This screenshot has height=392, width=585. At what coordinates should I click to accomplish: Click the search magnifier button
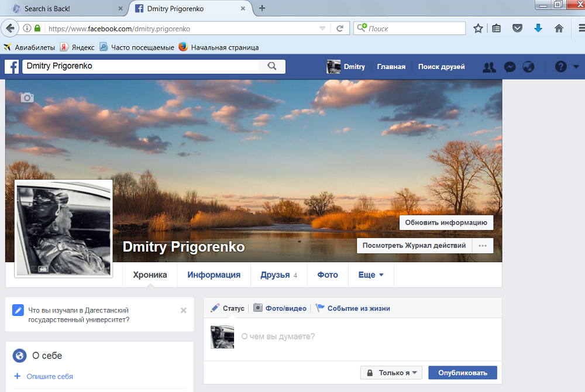(272, 67)
